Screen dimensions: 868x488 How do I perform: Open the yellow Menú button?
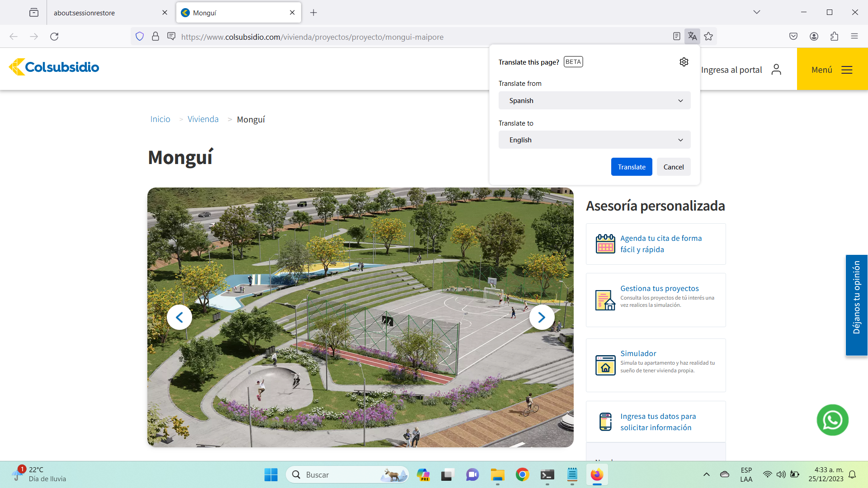832,70
